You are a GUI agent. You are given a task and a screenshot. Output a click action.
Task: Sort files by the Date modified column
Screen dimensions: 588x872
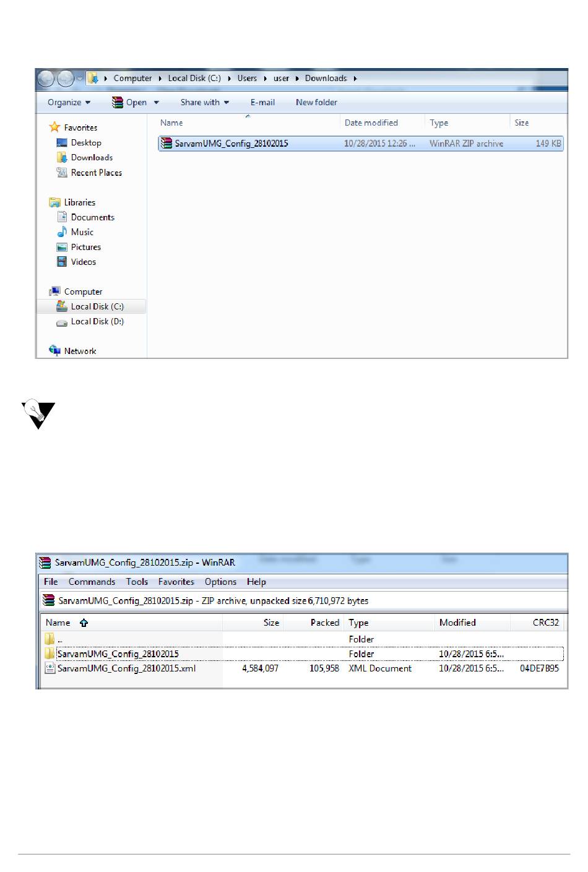(x=371, y=123)
